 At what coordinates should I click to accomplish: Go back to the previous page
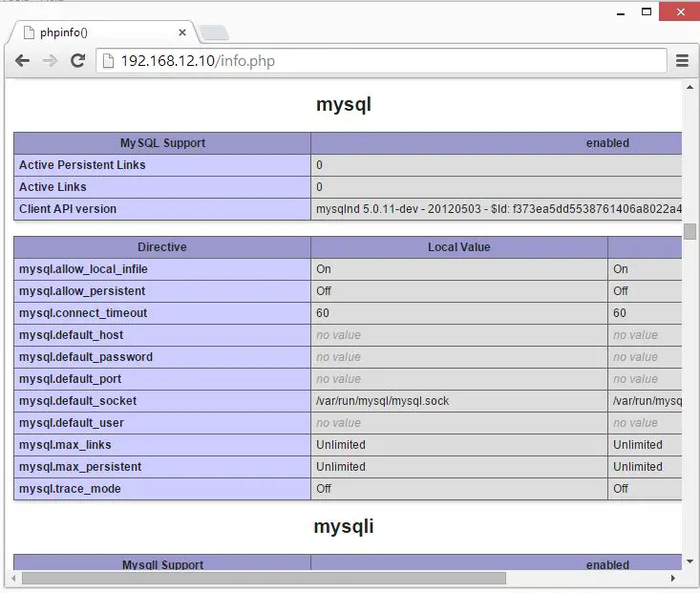click(x=22, y=61)
